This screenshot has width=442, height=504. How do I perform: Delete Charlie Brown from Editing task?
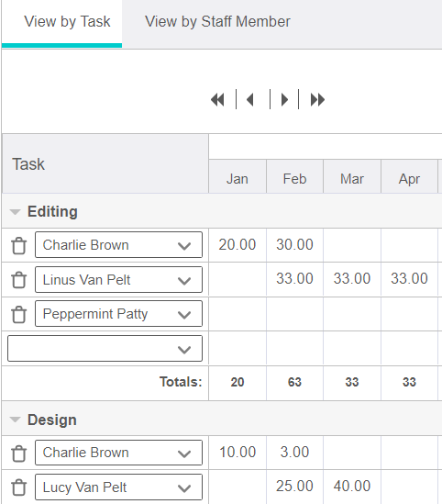[18, 246]
